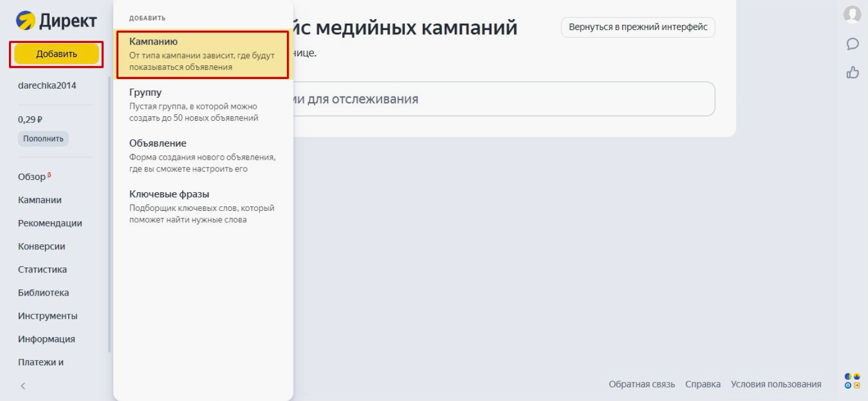Go to Кампании in the sidebar

coord(39,200)
